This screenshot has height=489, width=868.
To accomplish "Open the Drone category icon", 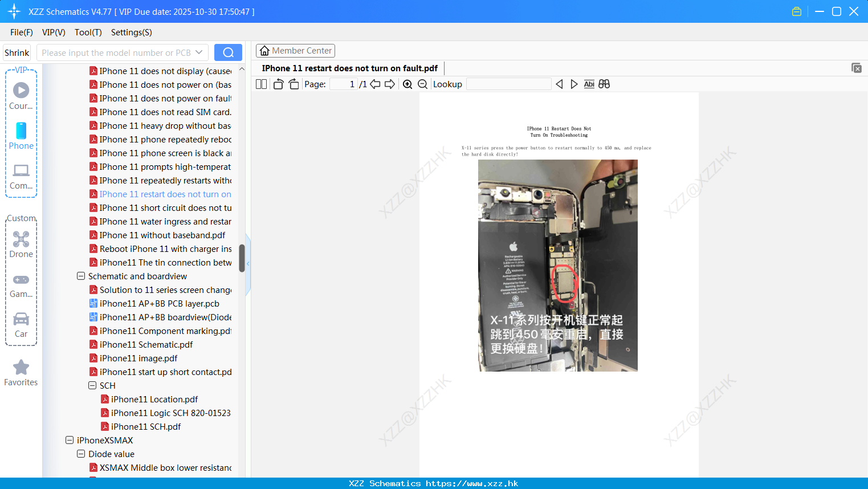I will [21, 239].
